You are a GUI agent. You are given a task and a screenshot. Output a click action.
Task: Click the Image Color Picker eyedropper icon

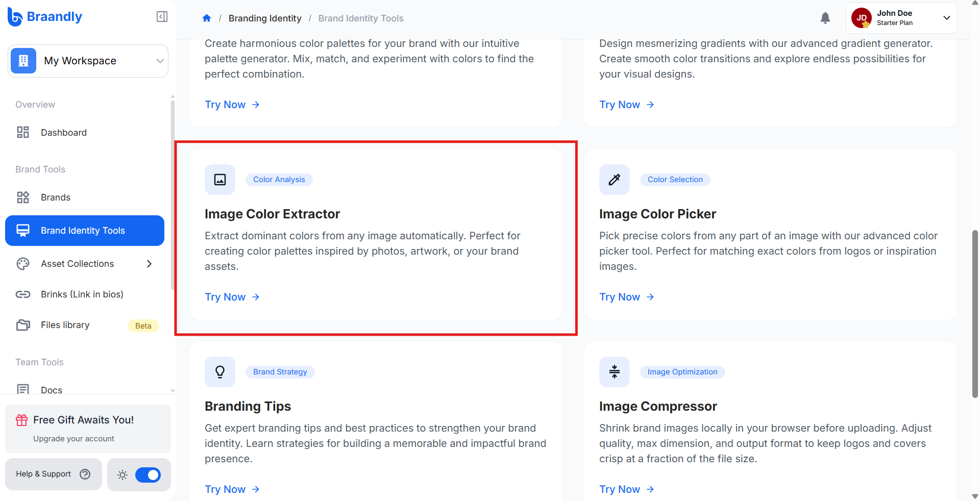click(x=615, y=180)
